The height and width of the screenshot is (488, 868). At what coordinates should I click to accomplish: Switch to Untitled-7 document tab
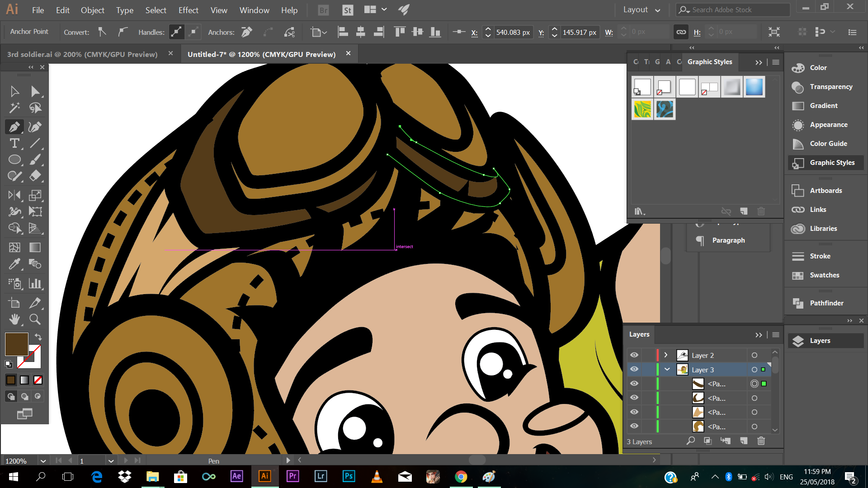click(261, 54)
